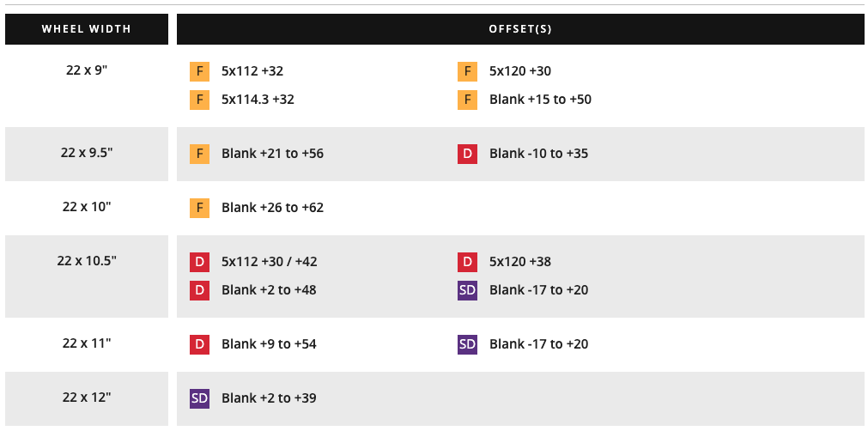Select the F badge next to 5x120 +30
The height and width of the screenshot is (431, 868).
click(467, 72)
